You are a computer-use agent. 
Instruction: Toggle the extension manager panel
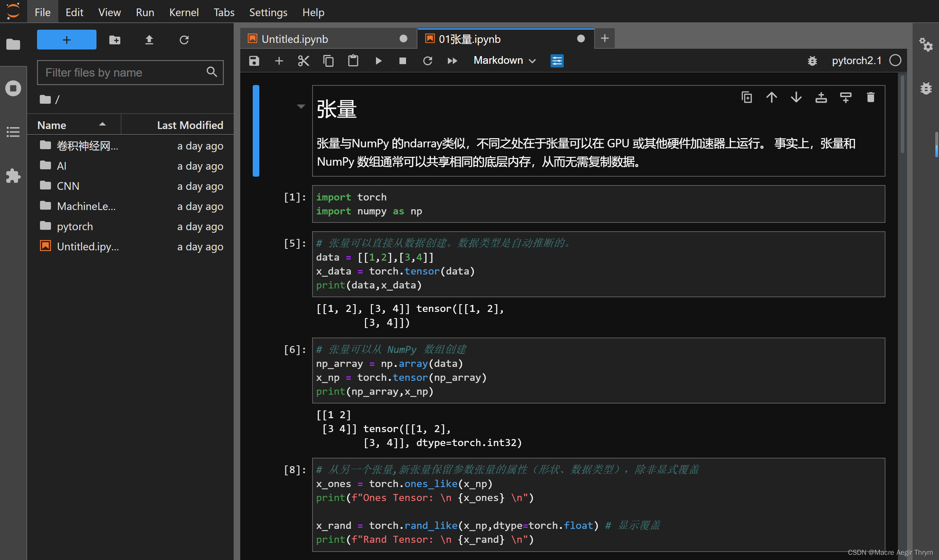(13, 176)
